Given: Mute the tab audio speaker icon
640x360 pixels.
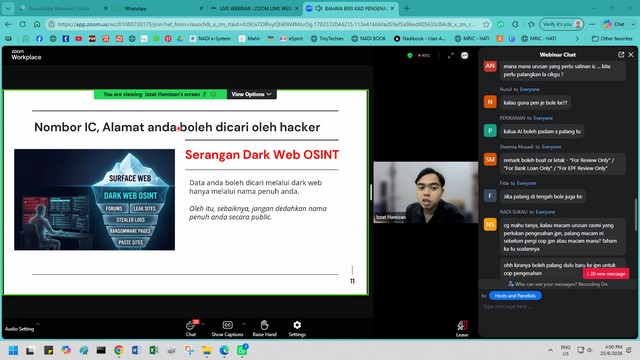Looking at the screenshot, I should tap(319, 8).
